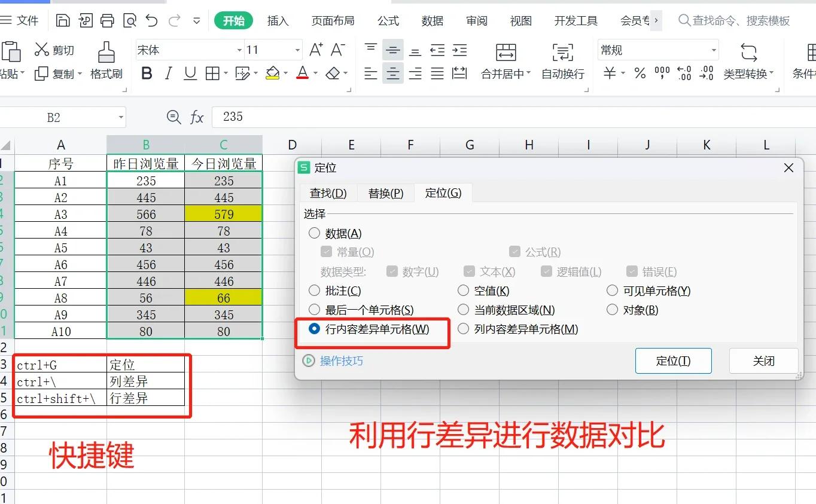This screenshot has width=816, height=504.
Task: Click the Eraser clear-format icon
Action: click(x=333, y=74)
